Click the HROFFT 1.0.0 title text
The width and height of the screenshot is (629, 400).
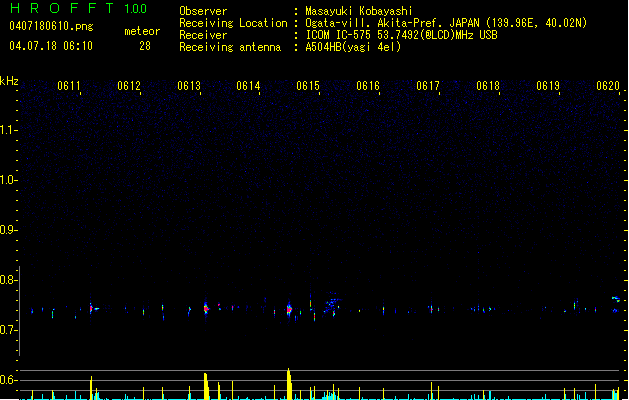coord(78,8)
